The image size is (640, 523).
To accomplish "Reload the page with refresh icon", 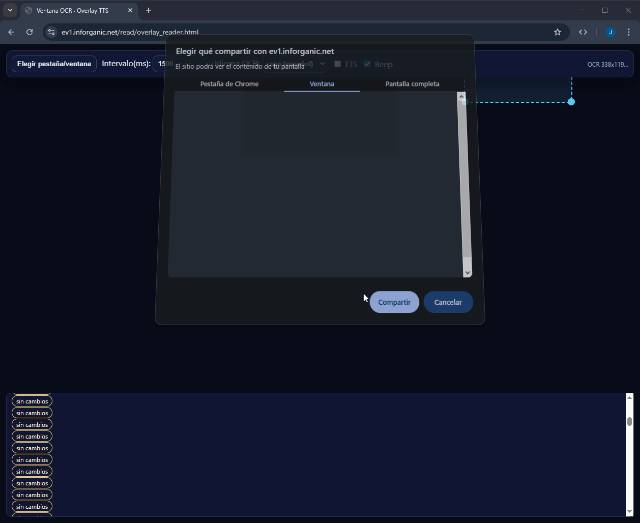I will tap(29, 32).
